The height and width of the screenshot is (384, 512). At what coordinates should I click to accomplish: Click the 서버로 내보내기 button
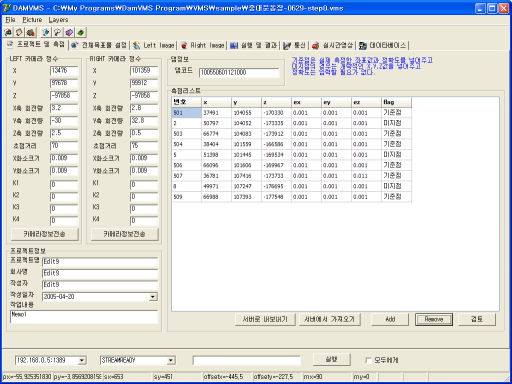pyautogui.click(x=265, y=319)
